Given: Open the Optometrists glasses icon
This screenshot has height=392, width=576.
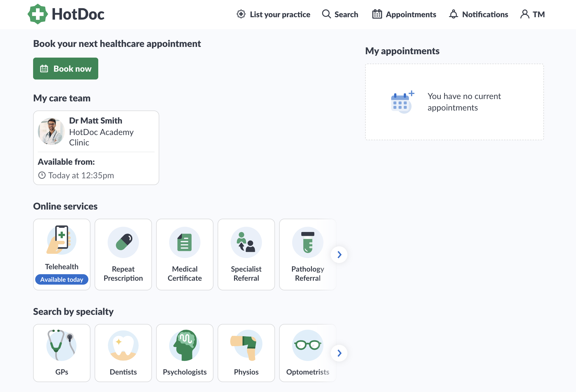Looking at the screenshot, I should 308,345.
